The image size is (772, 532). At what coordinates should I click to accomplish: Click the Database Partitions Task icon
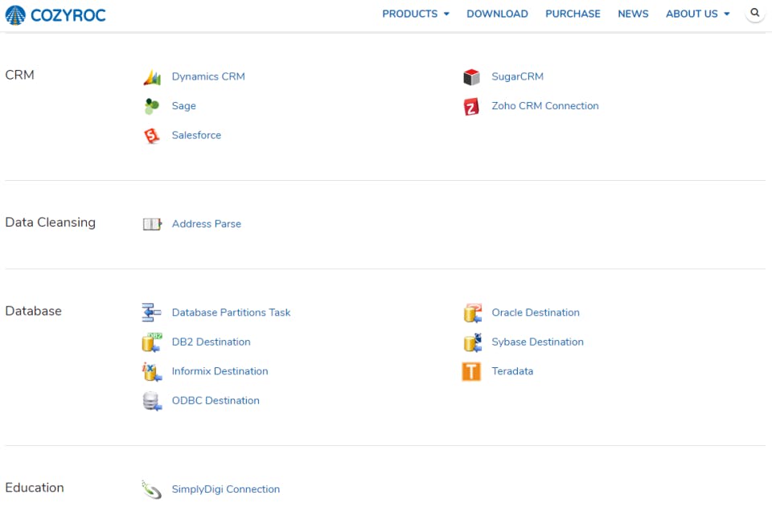(152, 313)
